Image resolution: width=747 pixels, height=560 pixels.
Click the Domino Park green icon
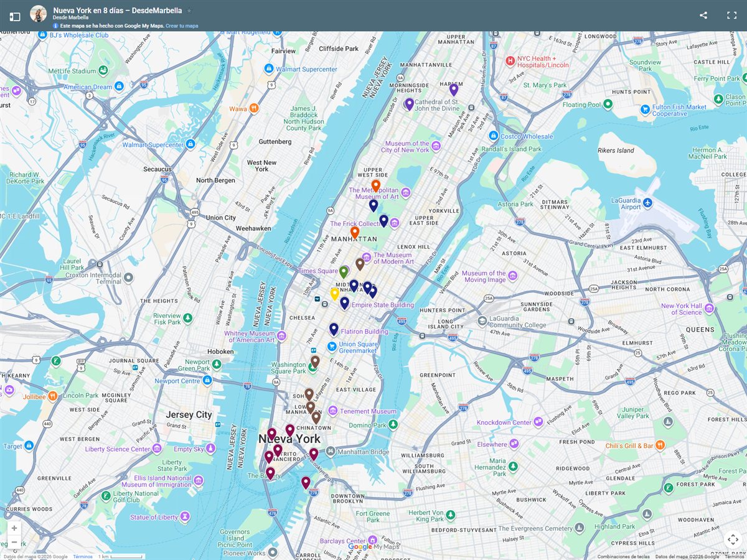coord(393,424)
